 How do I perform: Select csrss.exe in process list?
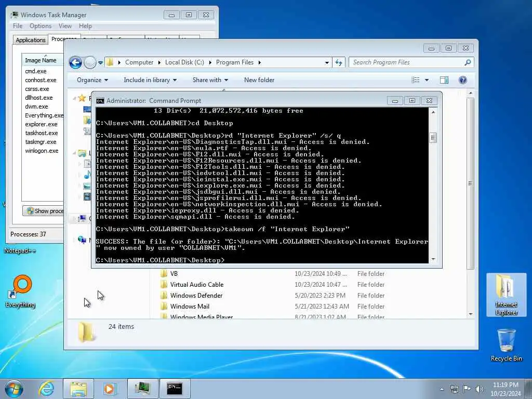(37, 89)
